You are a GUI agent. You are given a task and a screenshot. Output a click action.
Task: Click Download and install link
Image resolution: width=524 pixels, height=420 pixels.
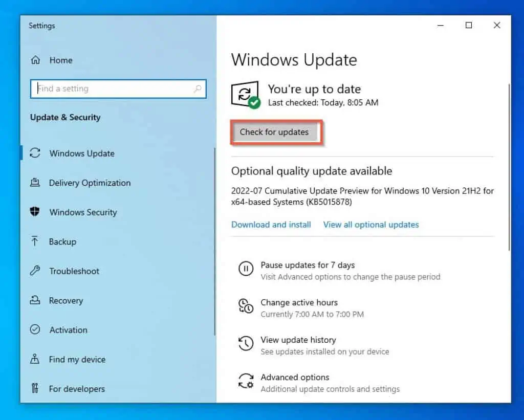pyautogui.click(x=271, y=225)
